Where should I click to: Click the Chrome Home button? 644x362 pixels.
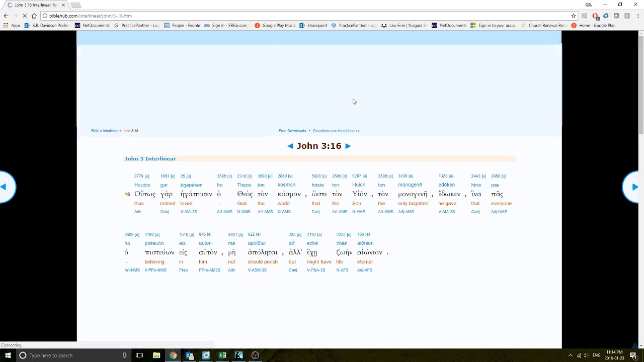click(x=34, y=16)
